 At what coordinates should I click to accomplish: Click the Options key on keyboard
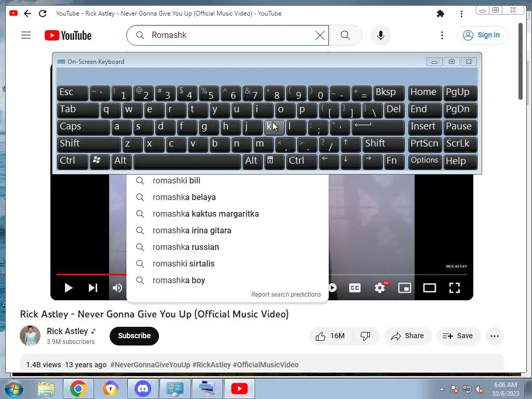click(425, 161)
